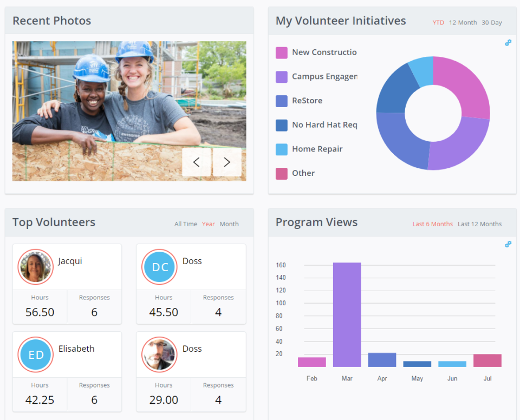Open the Volunteer Initiatives chart settings gear icon
The width and height of the screenshot is (520, 420).
coord(508,43)
